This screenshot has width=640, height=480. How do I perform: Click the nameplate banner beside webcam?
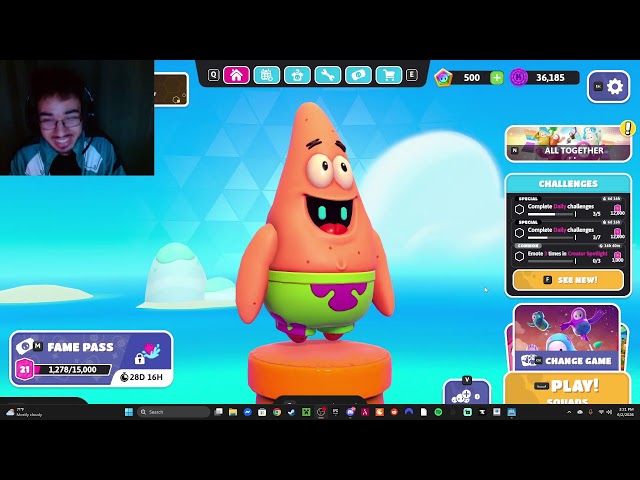[x=171, y=90]
